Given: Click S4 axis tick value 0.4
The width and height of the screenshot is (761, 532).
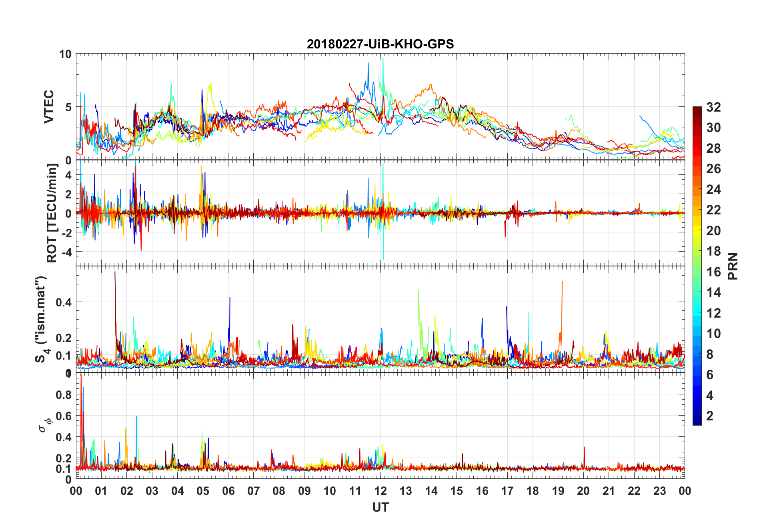Looking at the screenshot, I should [x=64, y=302].
